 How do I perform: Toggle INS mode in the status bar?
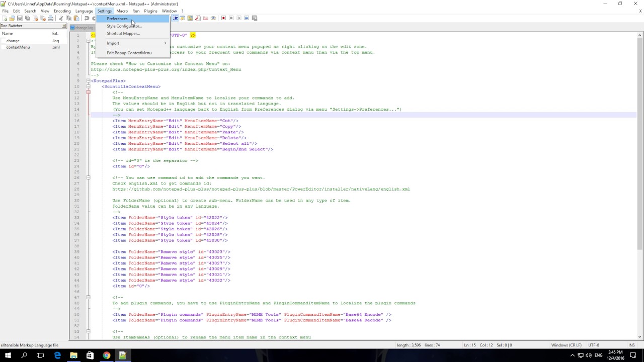(x=631, y=345)
